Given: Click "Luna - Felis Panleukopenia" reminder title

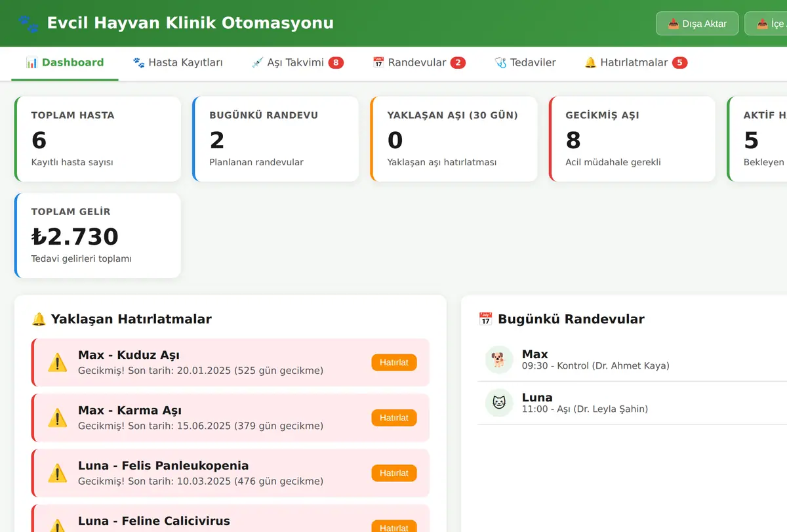Looking at the screenshot, I should [x=163, y=466].
